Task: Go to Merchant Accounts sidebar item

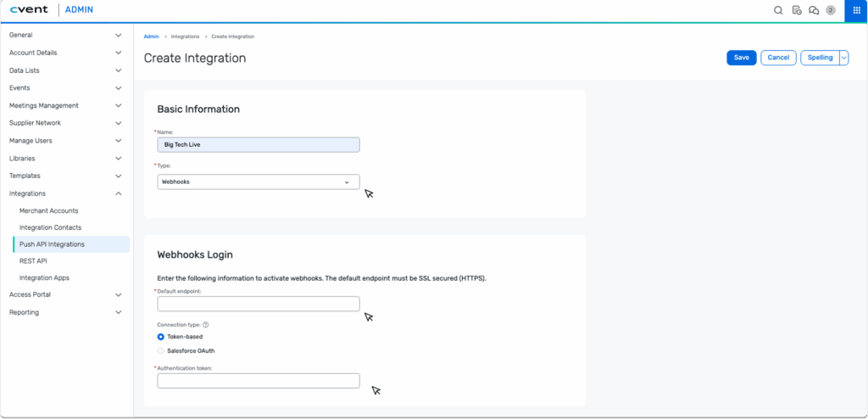Action: 49,210
